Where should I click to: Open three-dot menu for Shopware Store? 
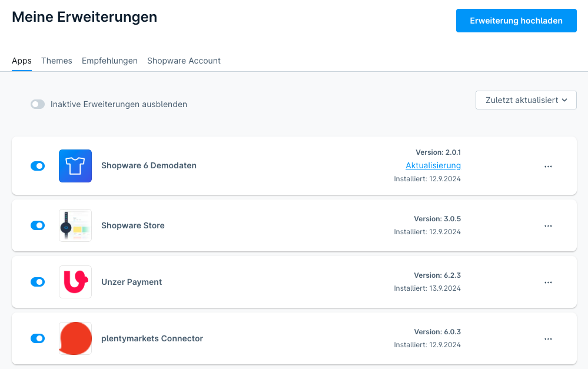tap(548, 226)
